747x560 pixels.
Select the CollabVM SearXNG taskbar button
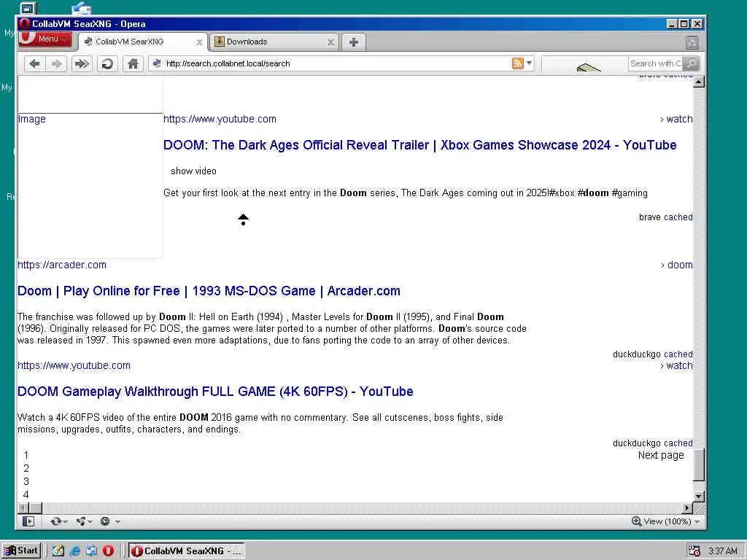tap(186, 551)
